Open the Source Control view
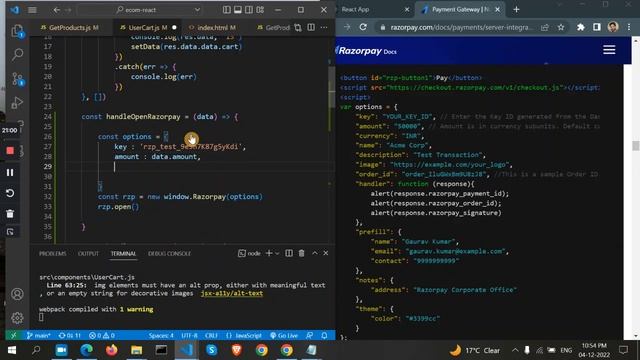640x360 pixels. pyautogui.click(x=17, y=78)
